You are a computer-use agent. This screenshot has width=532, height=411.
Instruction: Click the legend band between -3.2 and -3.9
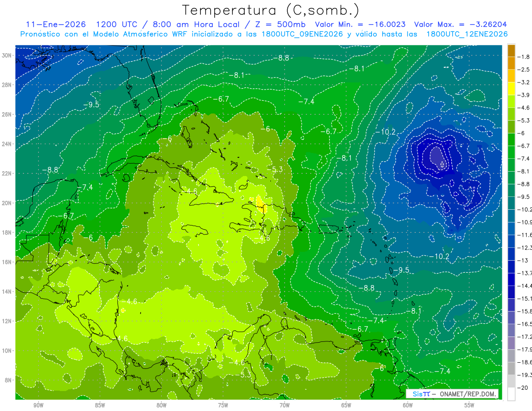tap(511, 88)
